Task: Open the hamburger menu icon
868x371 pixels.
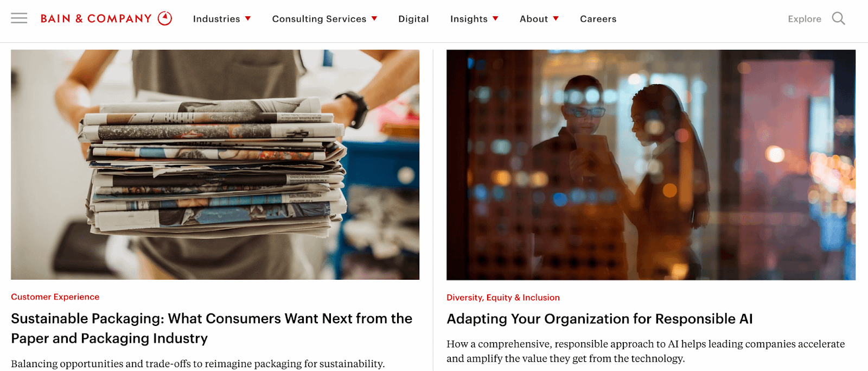Action: pos(19,18)
